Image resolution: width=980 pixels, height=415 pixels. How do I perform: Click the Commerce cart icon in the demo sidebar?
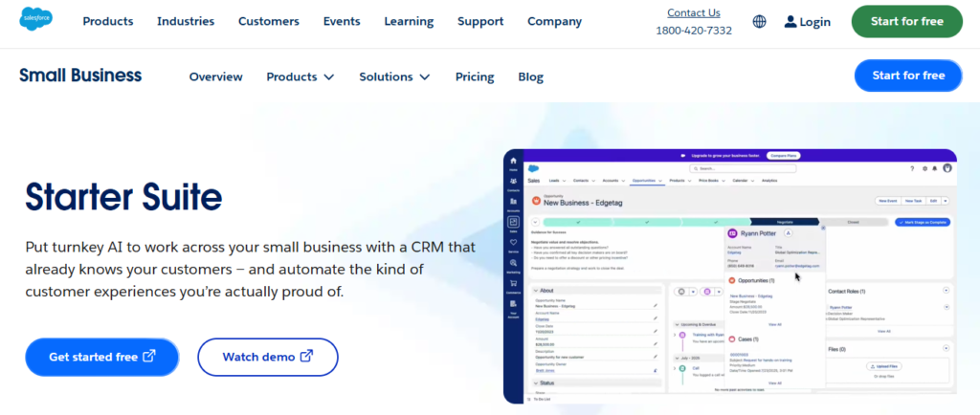(x=513, y=283)
